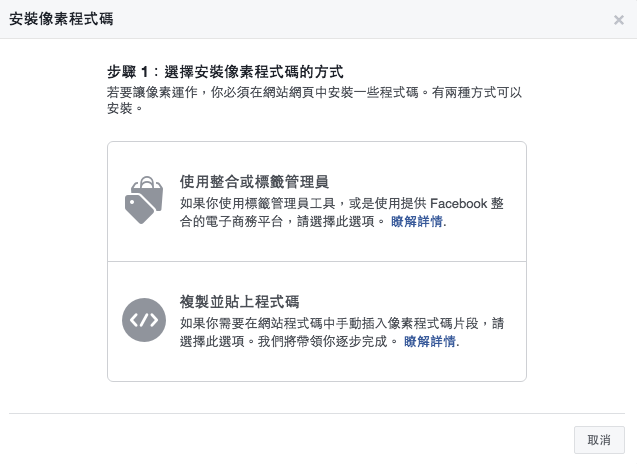Close the pixel install dialog with X
The image size is (637, 464).
(619, 20)
